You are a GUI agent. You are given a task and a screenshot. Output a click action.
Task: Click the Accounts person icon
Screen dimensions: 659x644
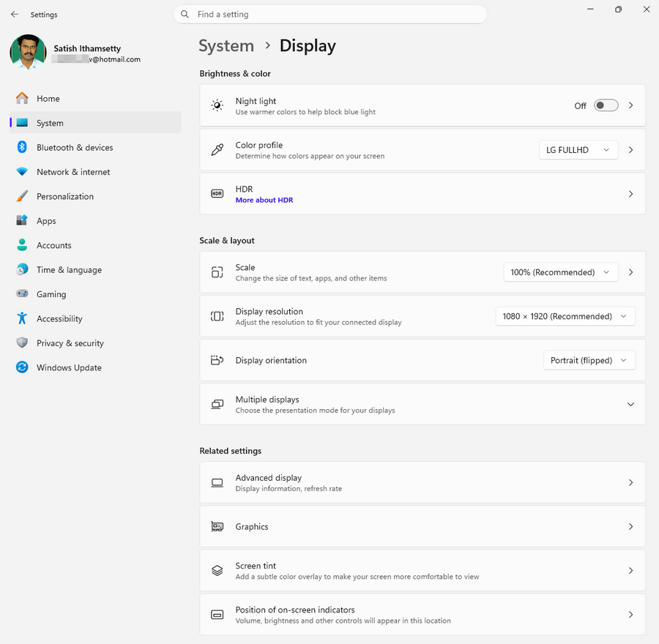click(x=22, y=245)
